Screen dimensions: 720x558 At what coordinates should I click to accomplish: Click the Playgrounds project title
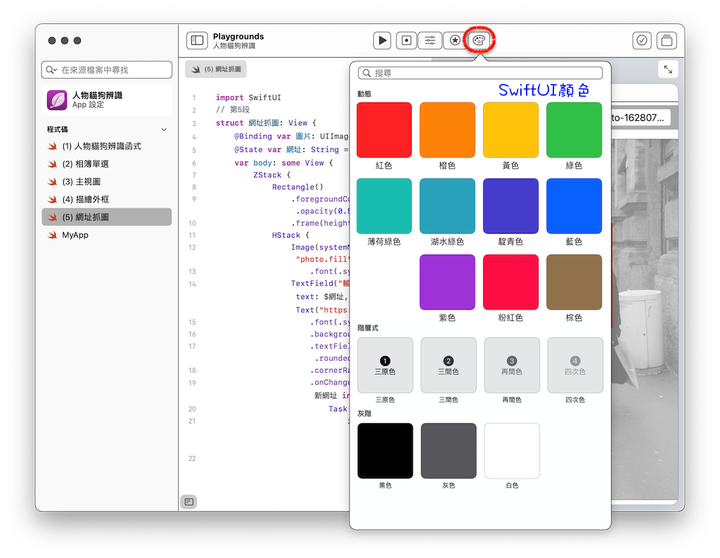pyautogui.click(x=238, y=36)
